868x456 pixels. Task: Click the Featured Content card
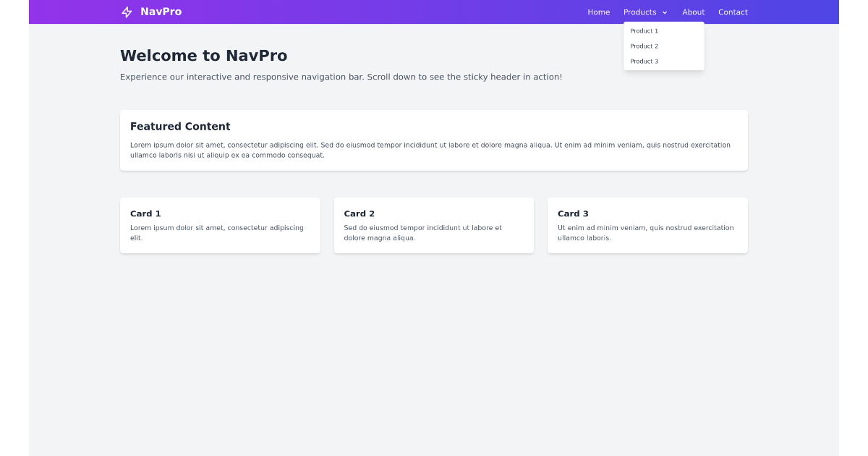click(434, 140)
